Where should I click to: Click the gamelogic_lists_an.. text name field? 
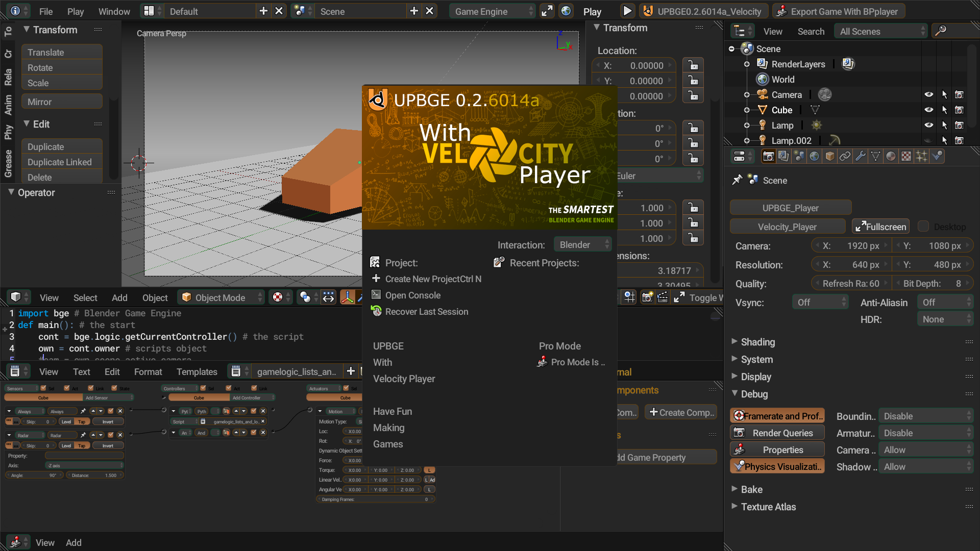(x=296, y=371)
